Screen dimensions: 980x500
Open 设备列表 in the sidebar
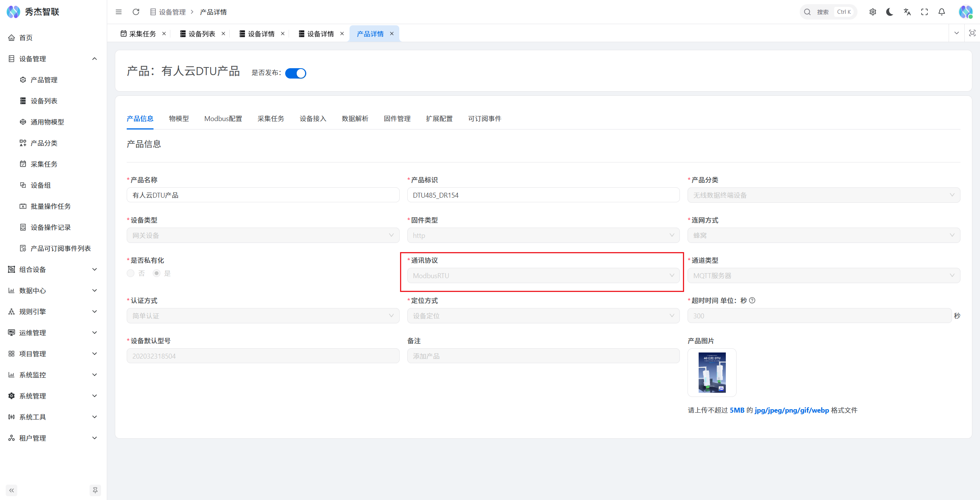click(44, 101)
